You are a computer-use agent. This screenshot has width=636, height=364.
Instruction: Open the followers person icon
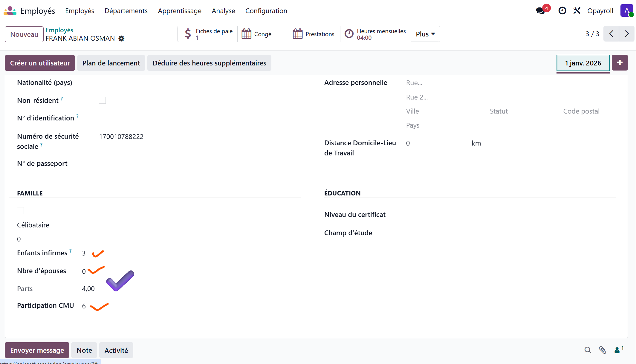(617, 350)
